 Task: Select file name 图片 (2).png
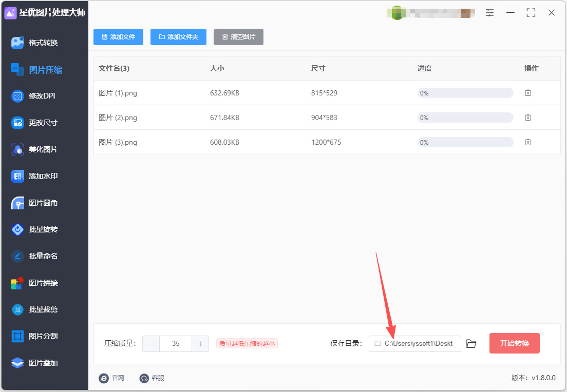(118, 117)
